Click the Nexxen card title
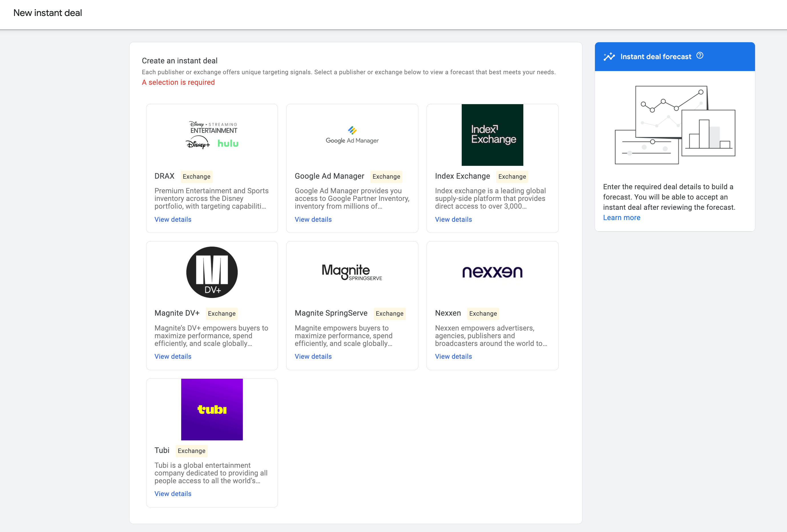This screenshot has height=532, width=787. point(448,313)
